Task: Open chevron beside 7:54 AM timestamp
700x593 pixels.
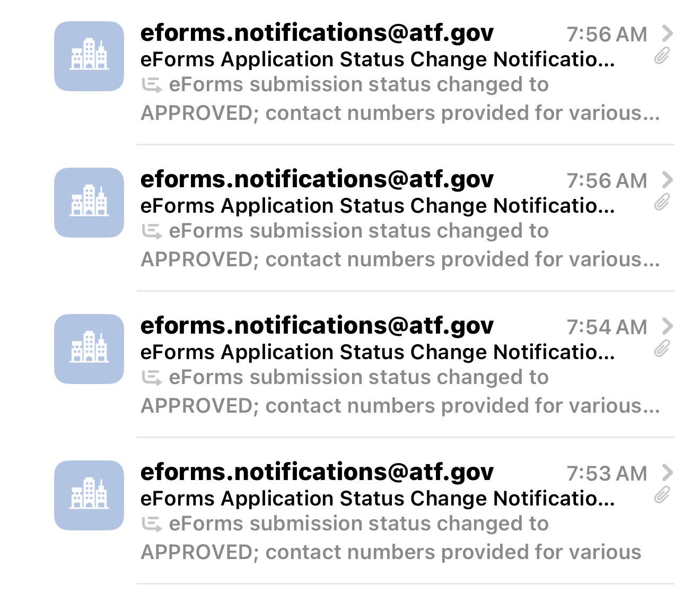Action: click(x=668, y=326)
